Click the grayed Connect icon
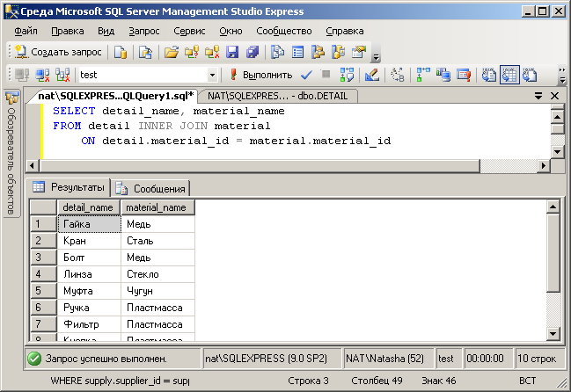Image resolution: width=571 pixels, height=392 pixels. click(22, 75)
